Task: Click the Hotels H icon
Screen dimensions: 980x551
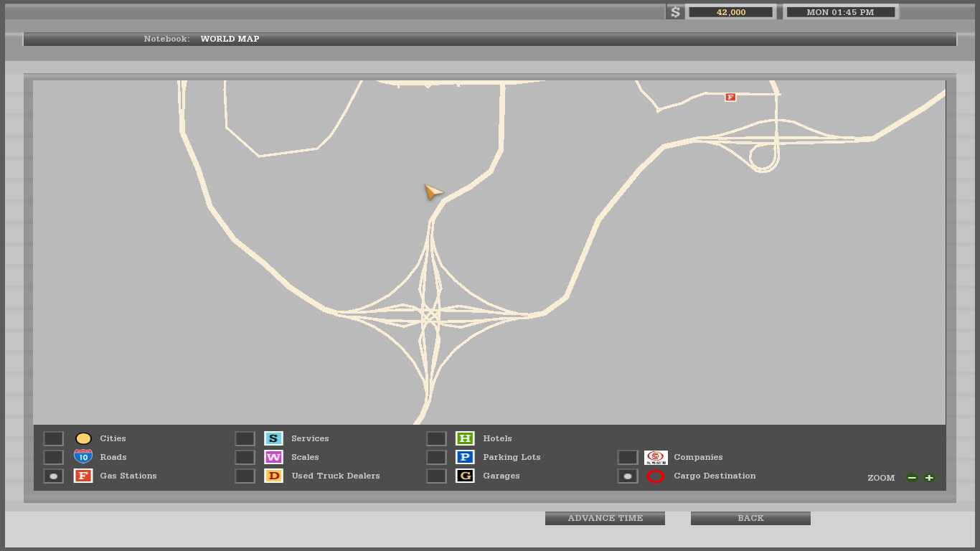Action: pyautogui.click(x=465, y=438)
